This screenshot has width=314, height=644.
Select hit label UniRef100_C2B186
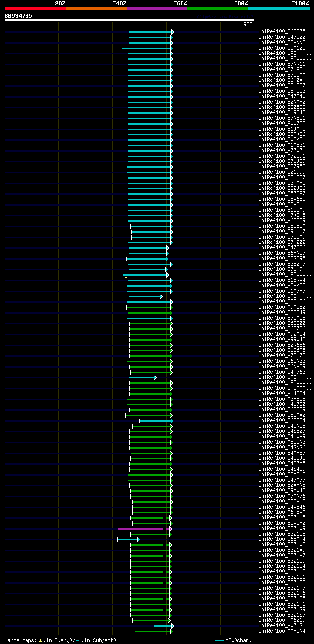point(283,301)
